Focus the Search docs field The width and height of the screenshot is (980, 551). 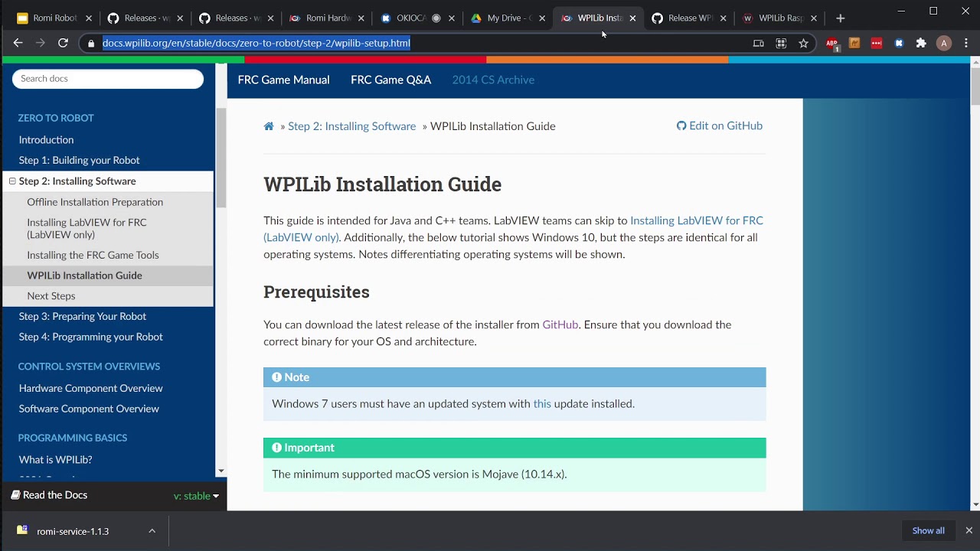point(108,79)
